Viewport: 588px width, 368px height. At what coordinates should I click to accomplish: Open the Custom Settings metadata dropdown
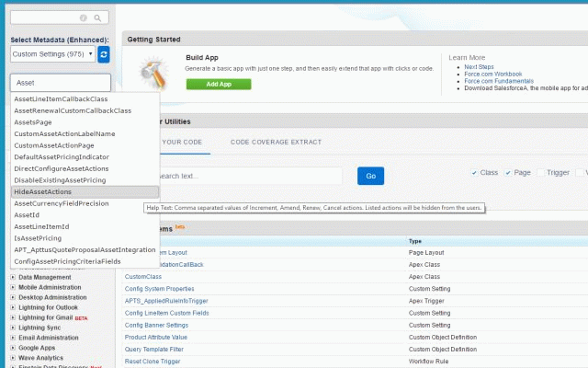click(51, 55)
